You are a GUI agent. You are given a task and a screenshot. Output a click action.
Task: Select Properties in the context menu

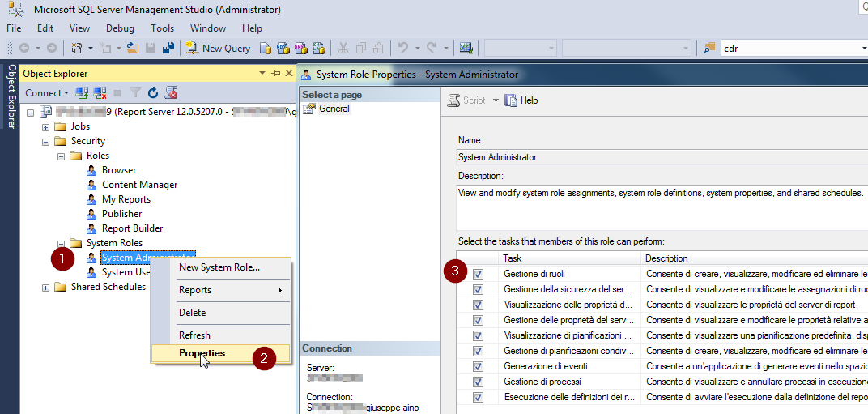(219, 353)
